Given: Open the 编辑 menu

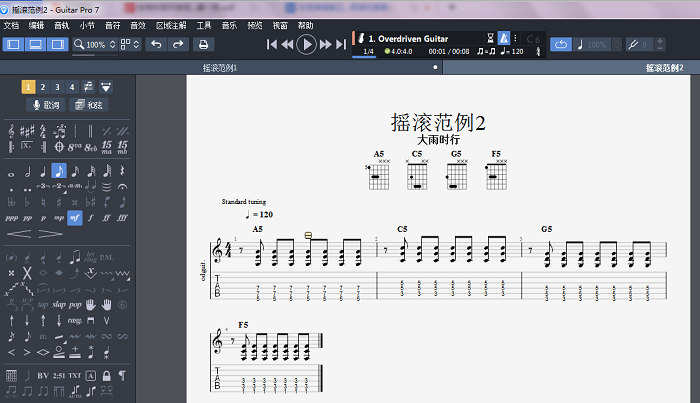Looking at the screenshot, I should click(x=36, y=25).
